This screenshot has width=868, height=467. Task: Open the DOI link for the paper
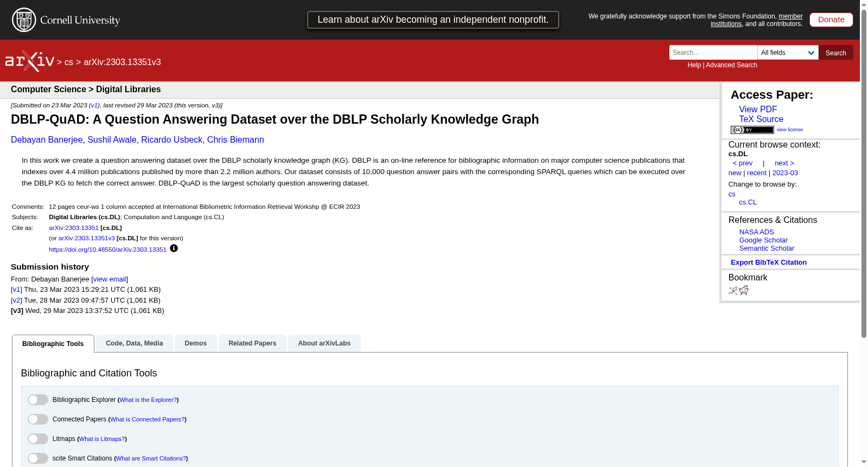pos(107,250)
